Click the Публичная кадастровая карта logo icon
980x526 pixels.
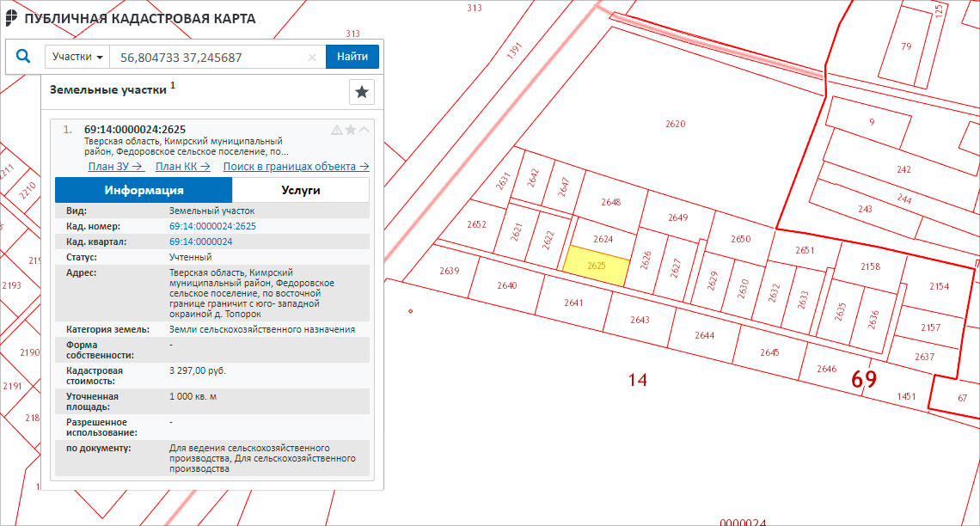(x=11, y=18)
